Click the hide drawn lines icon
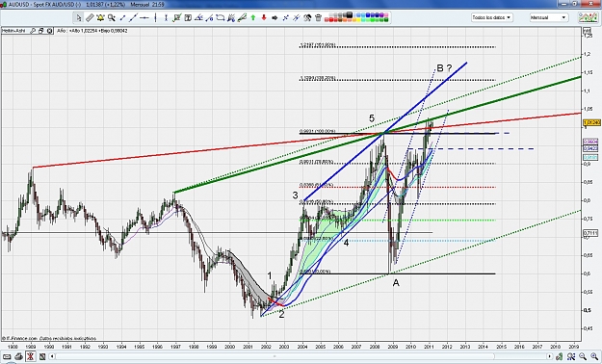Image resolution: width=602 pixels, height=364 pixels. tap(296, 17)
